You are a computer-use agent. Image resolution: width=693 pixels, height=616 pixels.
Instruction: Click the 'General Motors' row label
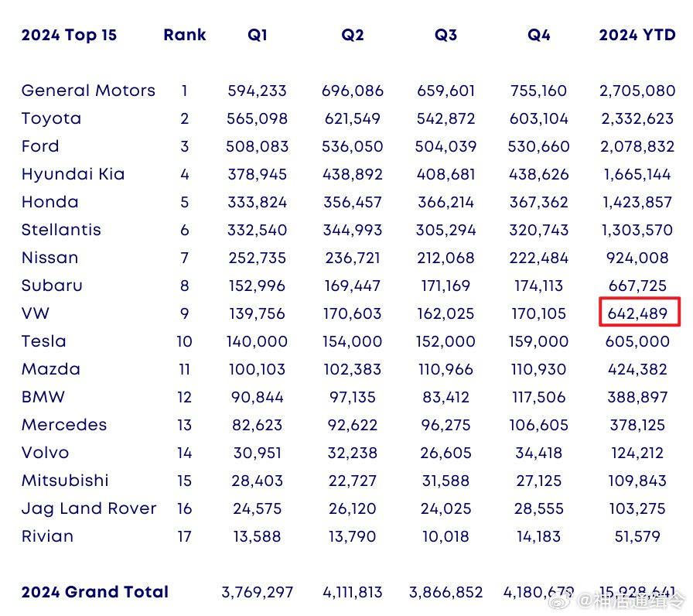[88, 91]
